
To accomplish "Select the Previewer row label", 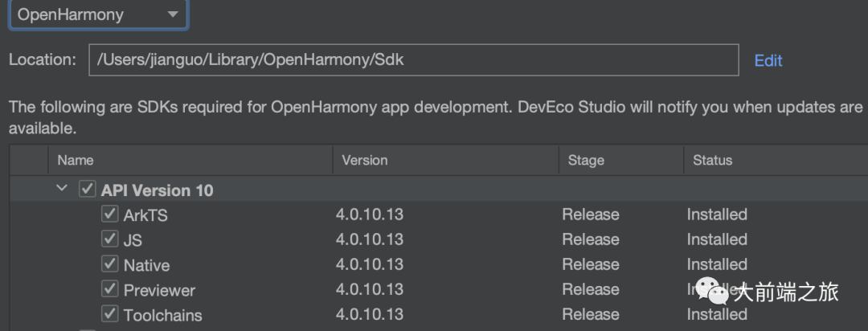I will click(x=159, y=290).
